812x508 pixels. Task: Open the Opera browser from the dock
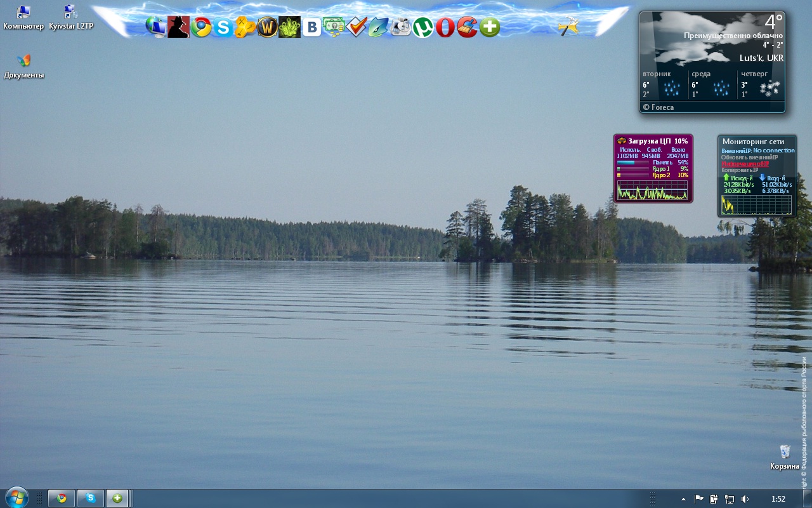point(445,27)
